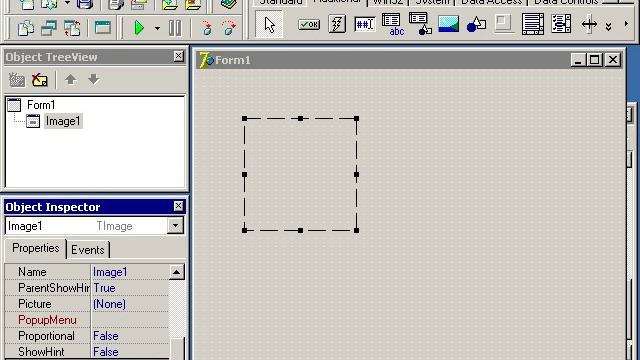640x360 pixels.
Task: Pick the Bevel component icon
Action: coord(504,23)
